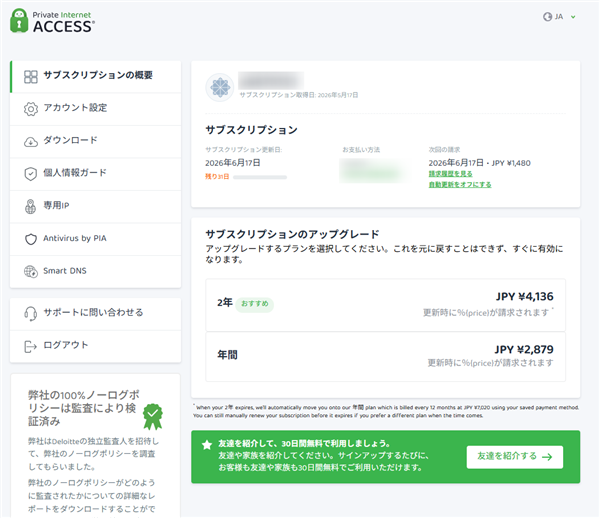Click the JPY ¥4,136 price
The height and width of the screenshot is (518, 600).
(x=525, y=296)
